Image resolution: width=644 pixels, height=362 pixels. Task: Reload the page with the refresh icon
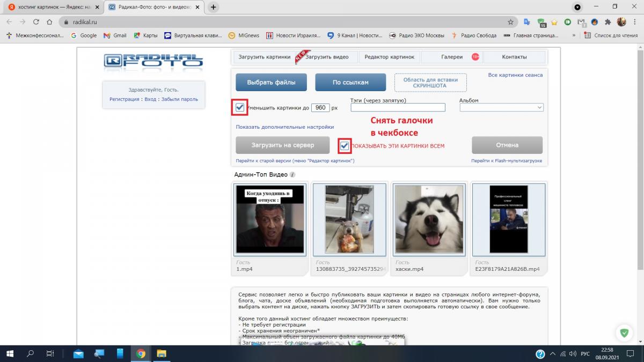click(x=36, y=22)
